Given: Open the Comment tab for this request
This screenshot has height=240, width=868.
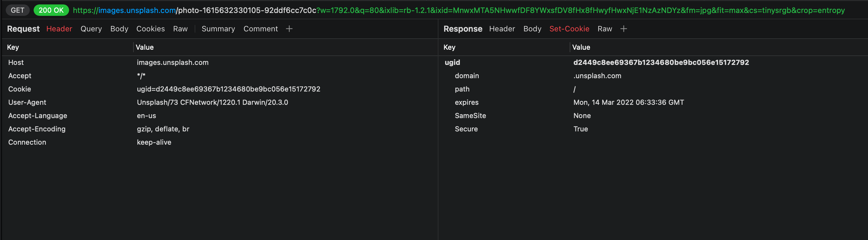Looking at the screenshot, I should (x=261, y=28).
